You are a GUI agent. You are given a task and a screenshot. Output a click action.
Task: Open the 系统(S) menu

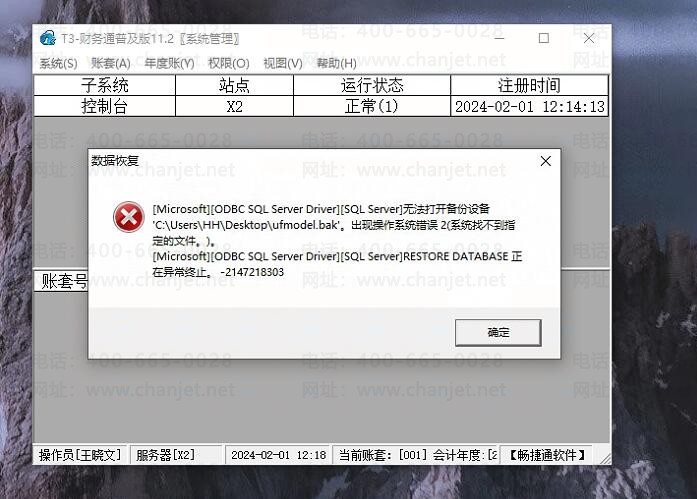tap(58, 64)
